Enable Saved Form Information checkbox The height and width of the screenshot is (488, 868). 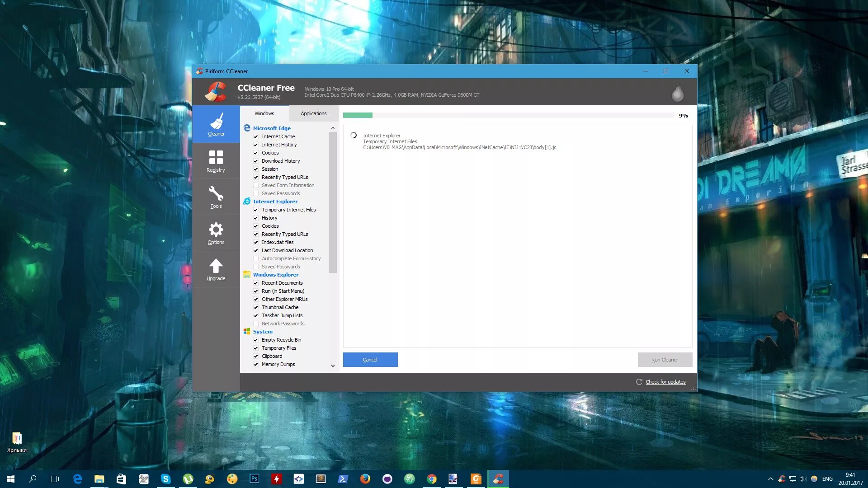click(x=256, y=185)
